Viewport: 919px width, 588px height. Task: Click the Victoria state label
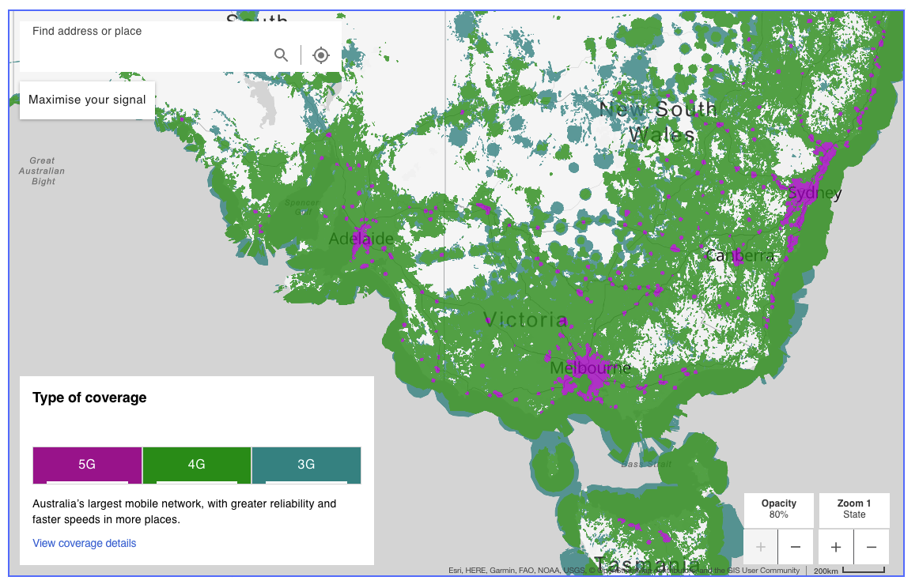(x=526, y=320)
